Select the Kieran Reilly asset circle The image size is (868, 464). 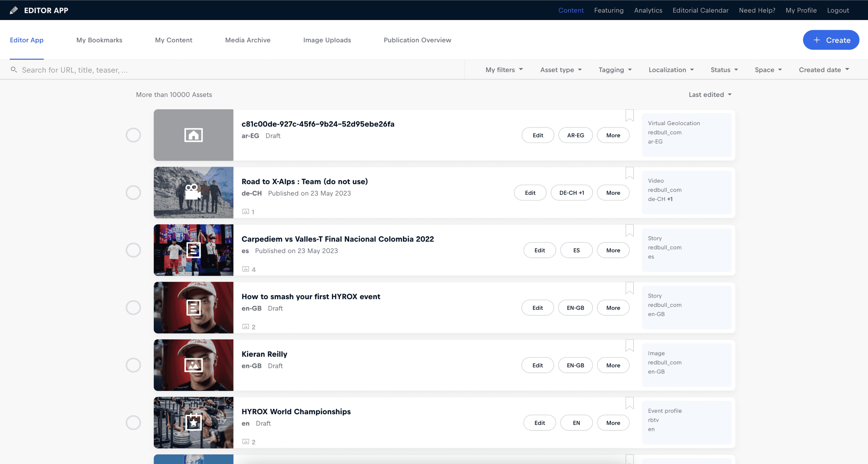pyautogui.click(x=133, y=365)
